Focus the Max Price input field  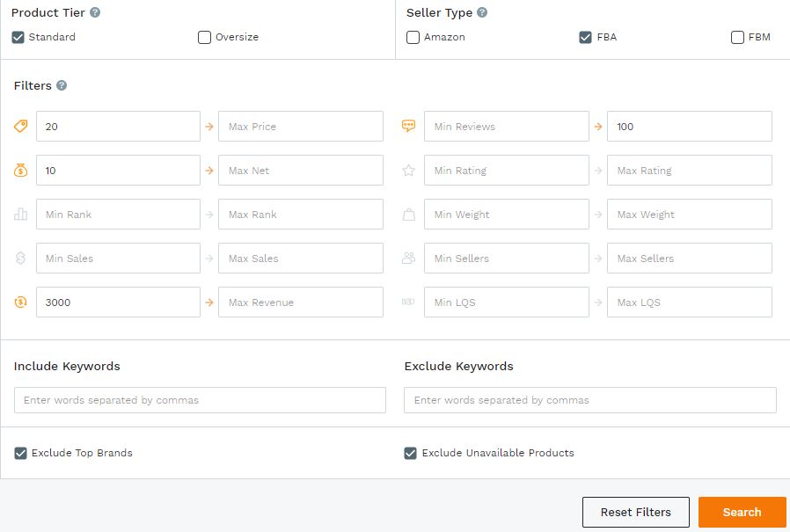(301, 127)
